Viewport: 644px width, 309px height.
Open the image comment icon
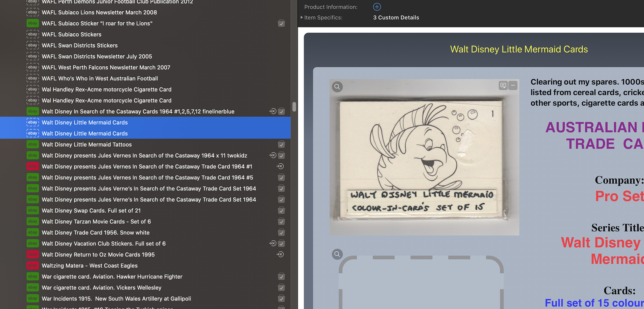point(503,85)
